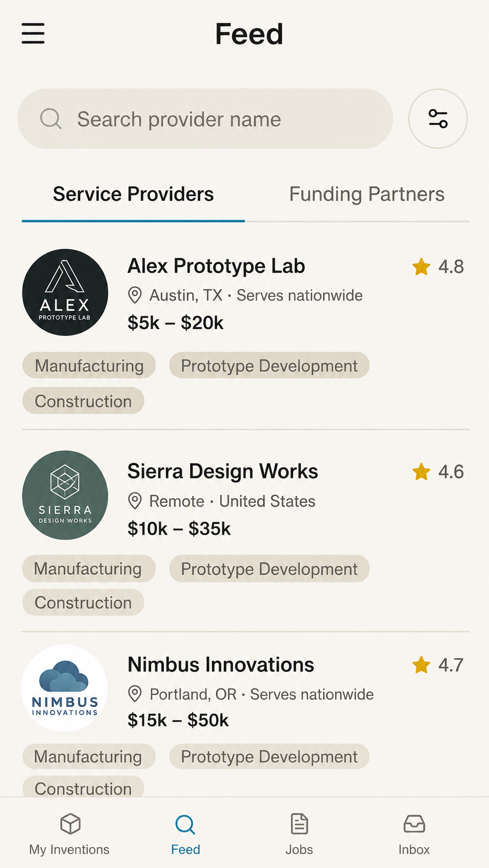This screenshot has height=868, width=489.
Task: Open the Jobs document icon
Action: [x=299, y=824]
